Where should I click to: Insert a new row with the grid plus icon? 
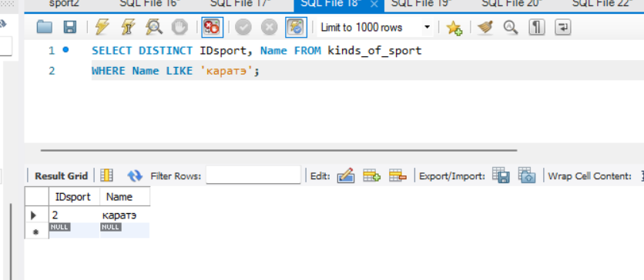[372, 175]
